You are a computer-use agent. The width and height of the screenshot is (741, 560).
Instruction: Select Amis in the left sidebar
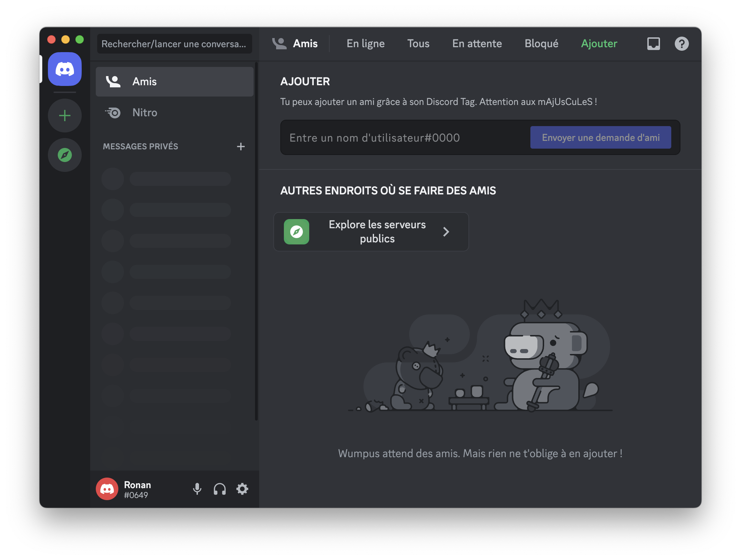pos(175,82)
